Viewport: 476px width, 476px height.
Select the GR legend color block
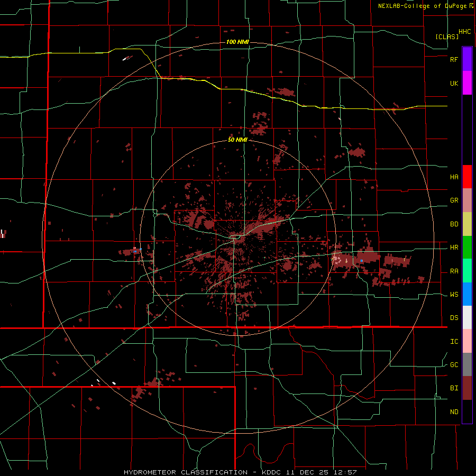click(x=467, y=200)
